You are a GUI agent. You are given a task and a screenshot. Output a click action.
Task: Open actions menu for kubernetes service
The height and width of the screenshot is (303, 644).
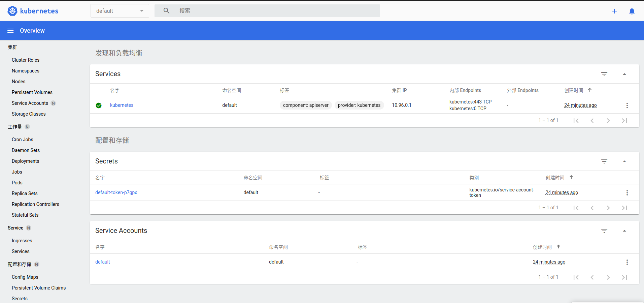[x=627, y=105]
